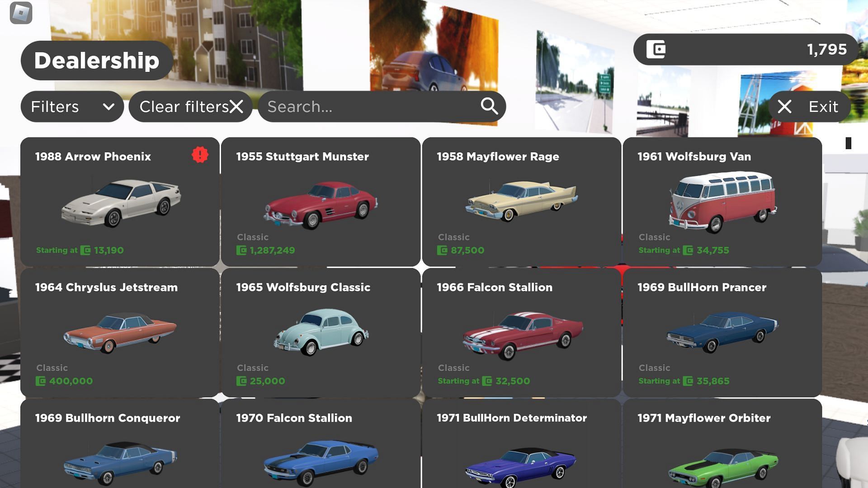Click the Clear filters button
This screenshot has width=868, height=488.
click(190, 107)
